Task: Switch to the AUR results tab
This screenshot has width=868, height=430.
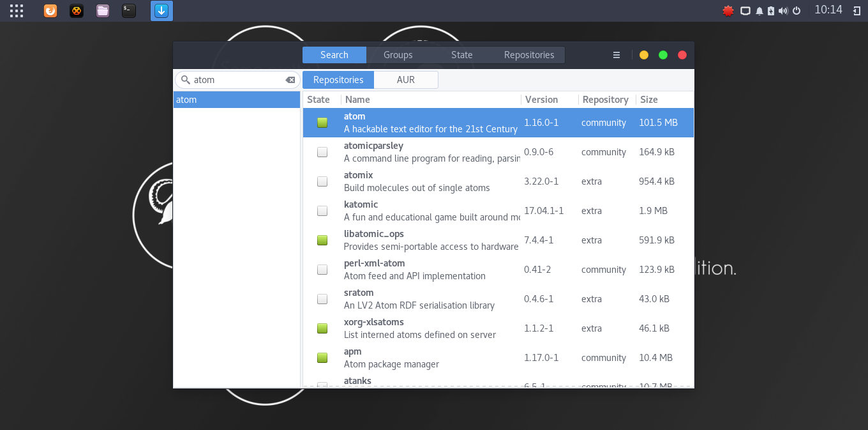Action: (406, 80)
